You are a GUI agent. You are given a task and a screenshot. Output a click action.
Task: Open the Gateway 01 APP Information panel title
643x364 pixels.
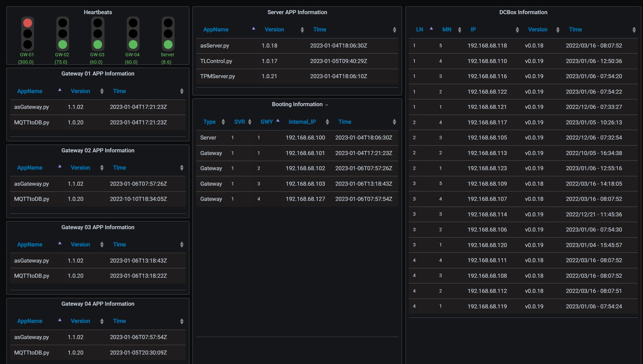point(98,73)
